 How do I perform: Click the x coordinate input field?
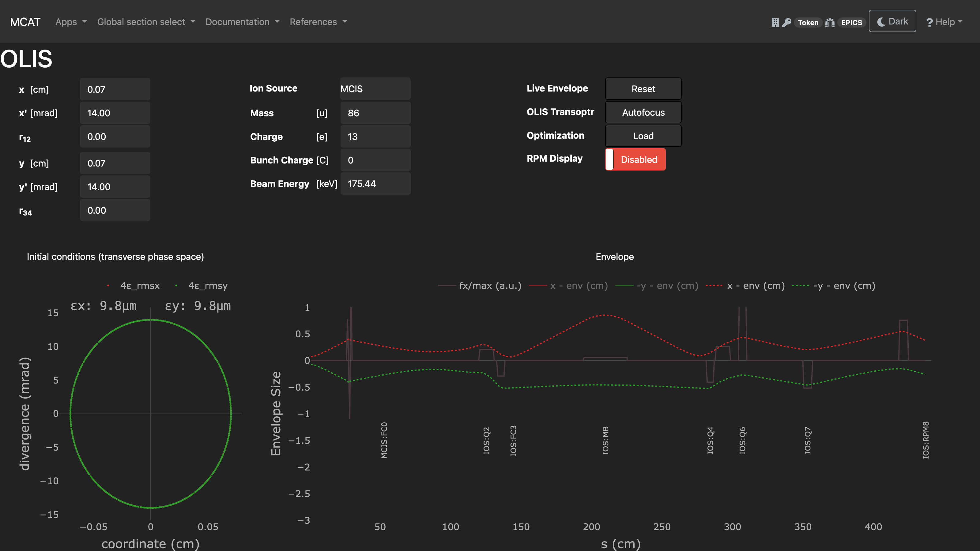[115, 89]
